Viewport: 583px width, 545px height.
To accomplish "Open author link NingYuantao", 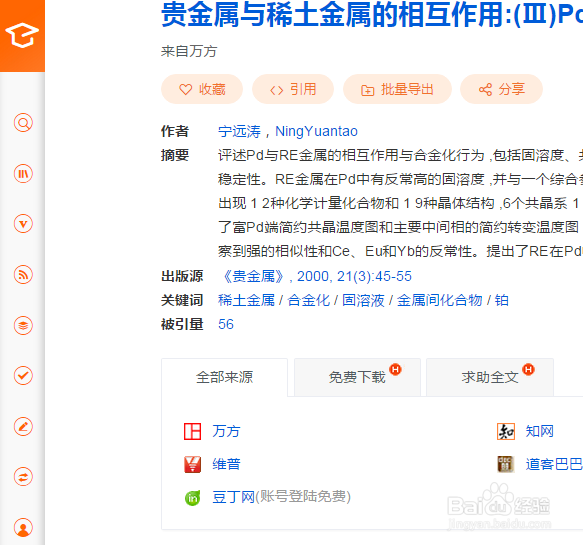I will coord(316,132).
